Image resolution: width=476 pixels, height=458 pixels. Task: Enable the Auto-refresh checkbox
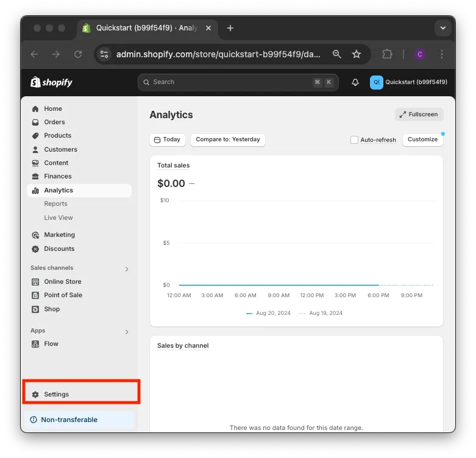pyautogui.click(x=354, y=139)
